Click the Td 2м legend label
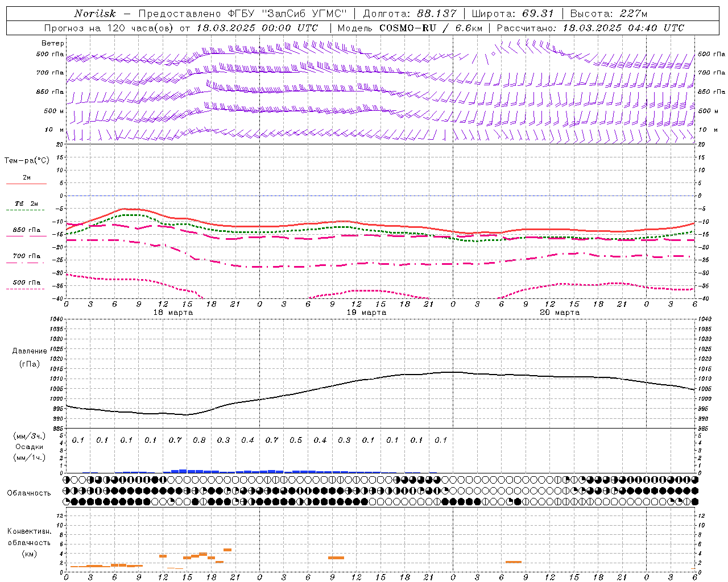This screenshot has width=728, height=582. coord(26,203)
